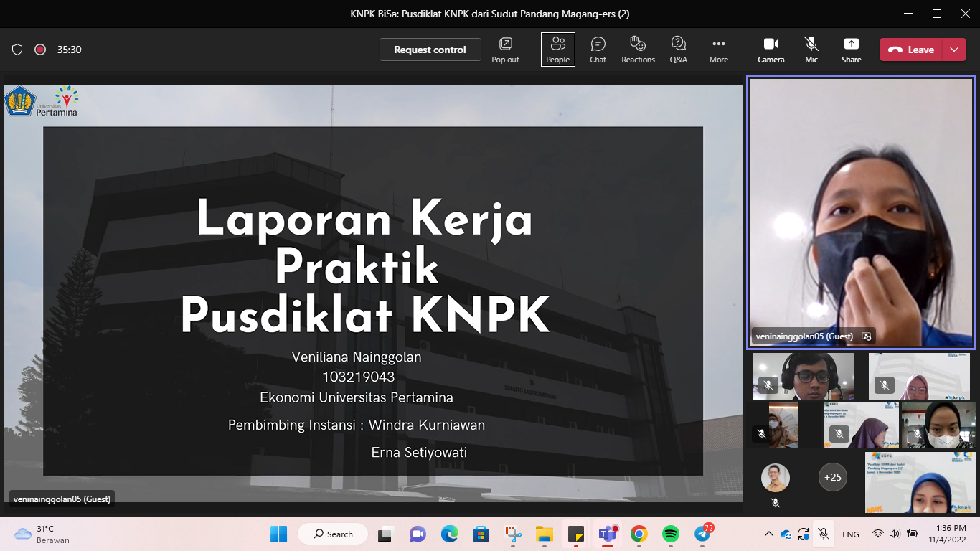Click the name Erna Setiyowati
The width and height of the screenshot is (980, 551).
click(420, 452)
